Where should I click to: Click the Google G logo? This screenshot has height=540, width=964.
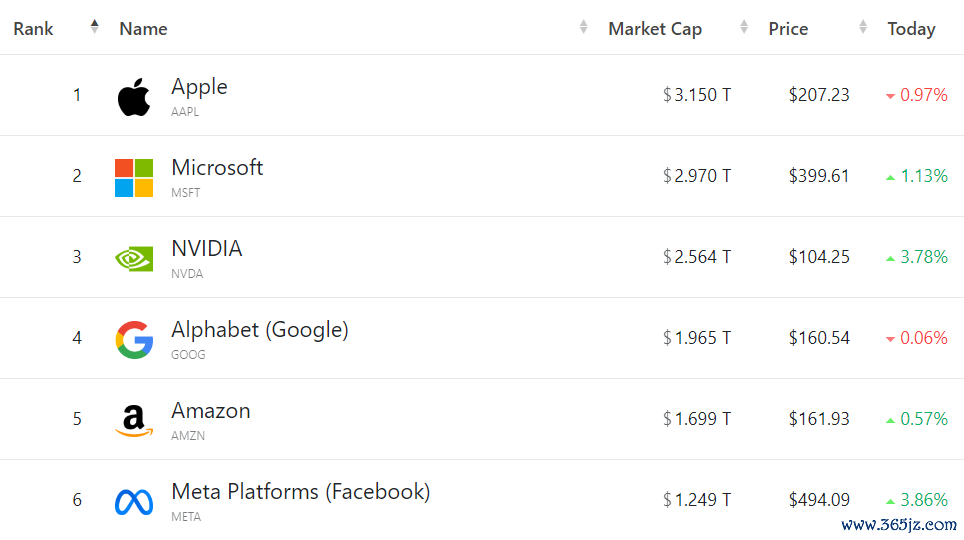(x=134, y=339)
